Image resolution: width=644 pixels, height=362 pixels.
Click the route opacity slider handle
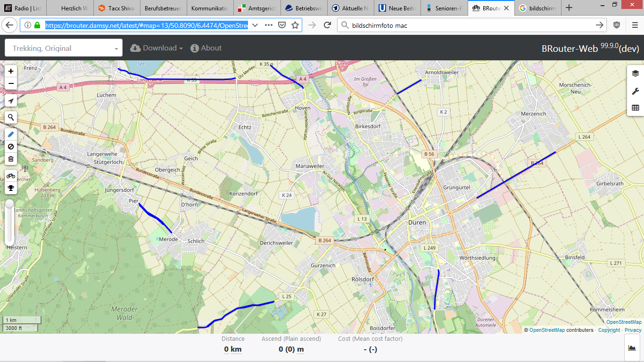point(9,204)
